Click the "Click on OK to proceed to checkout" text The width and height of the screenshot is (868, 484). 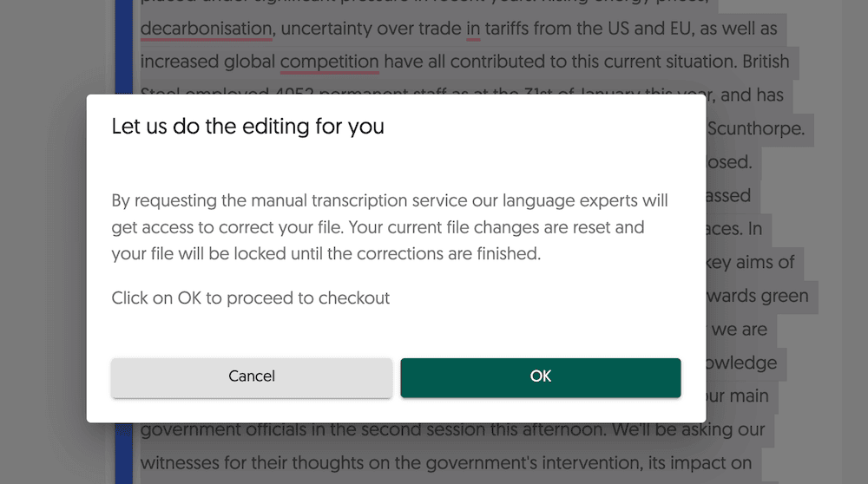point(250,298)
